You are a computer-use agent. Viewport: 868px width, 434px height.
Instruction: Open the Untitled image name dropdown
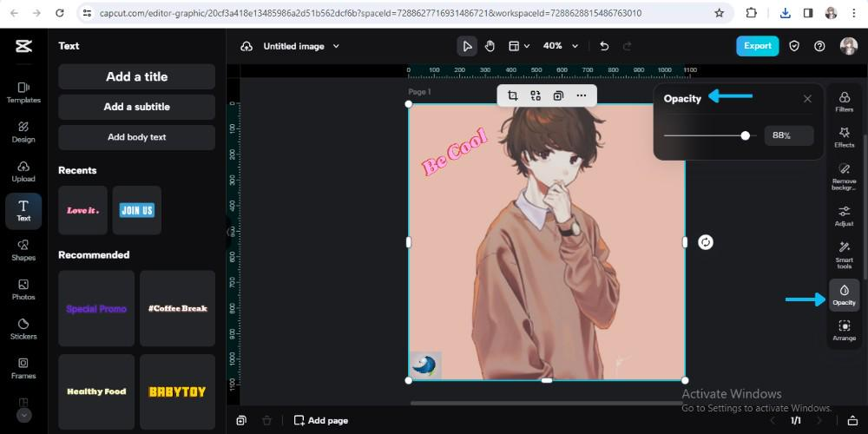tap(301, 47)
